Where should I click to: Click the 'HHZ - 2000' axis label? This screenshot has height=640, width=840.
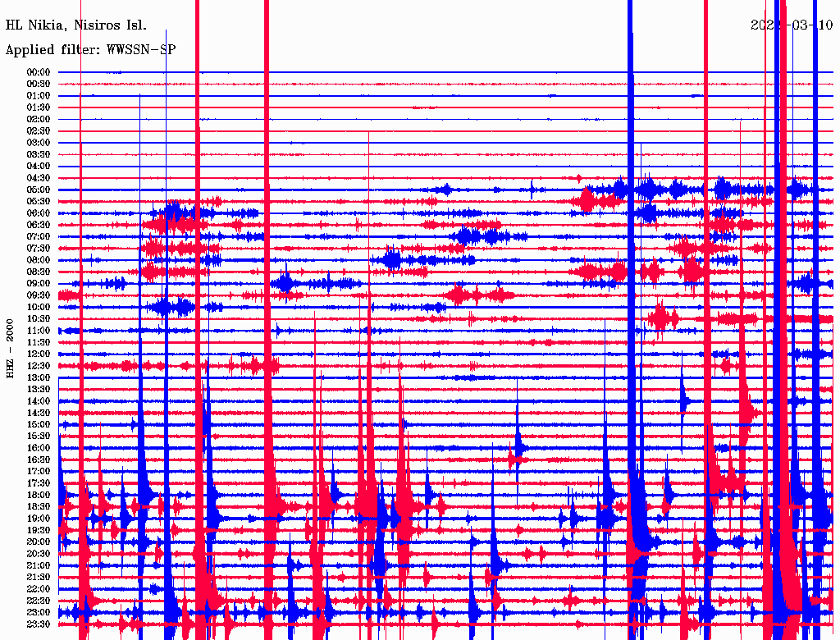point(10,349)
